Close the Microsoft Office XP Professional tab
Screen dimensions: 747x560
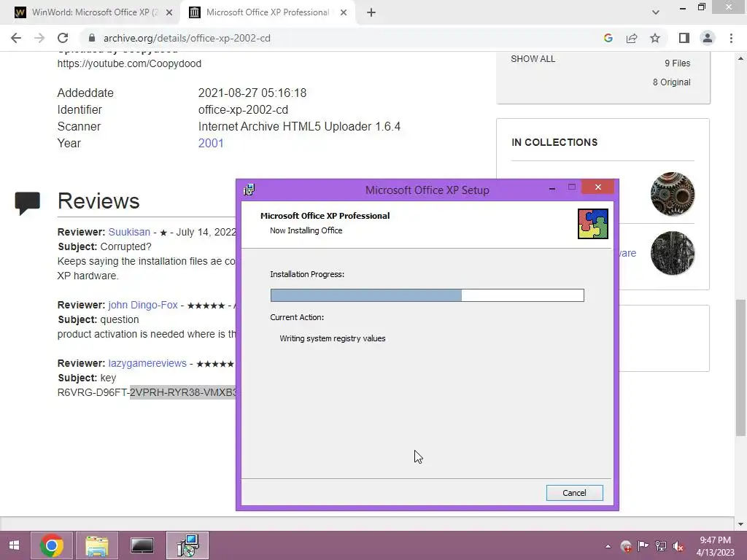tap(344, 13)
